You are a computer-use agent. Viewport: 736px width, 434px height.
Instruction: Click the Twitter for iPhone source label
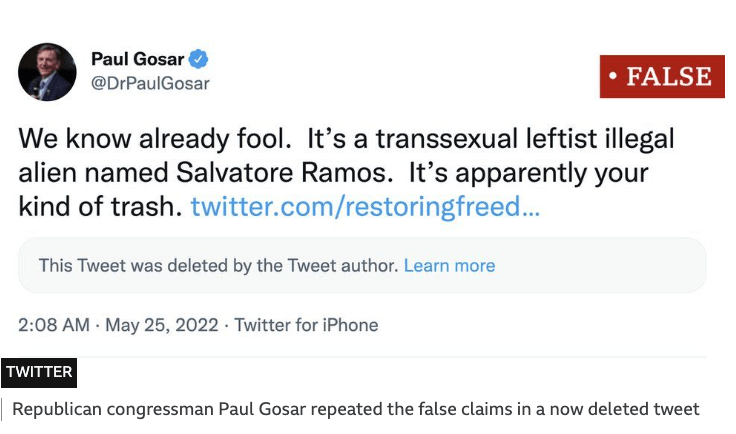[x=306, y=325]
